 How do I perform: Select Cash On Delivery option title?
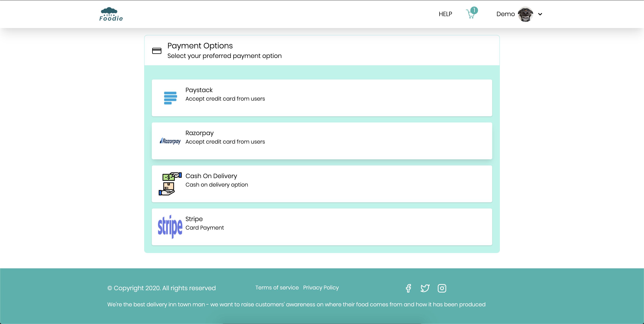[x=211, y=176]
